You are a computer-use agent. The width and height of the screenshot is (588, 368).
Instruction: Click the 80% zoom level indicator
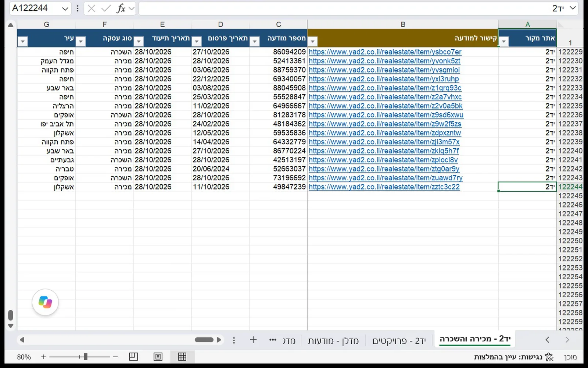tap(24, 357)
